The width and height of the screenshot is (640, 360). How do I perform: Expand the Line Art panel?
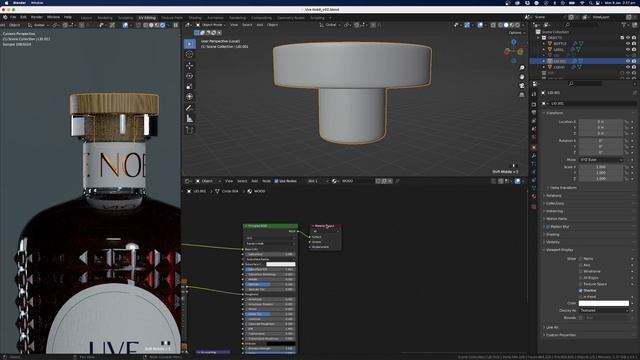pos(551,327)
